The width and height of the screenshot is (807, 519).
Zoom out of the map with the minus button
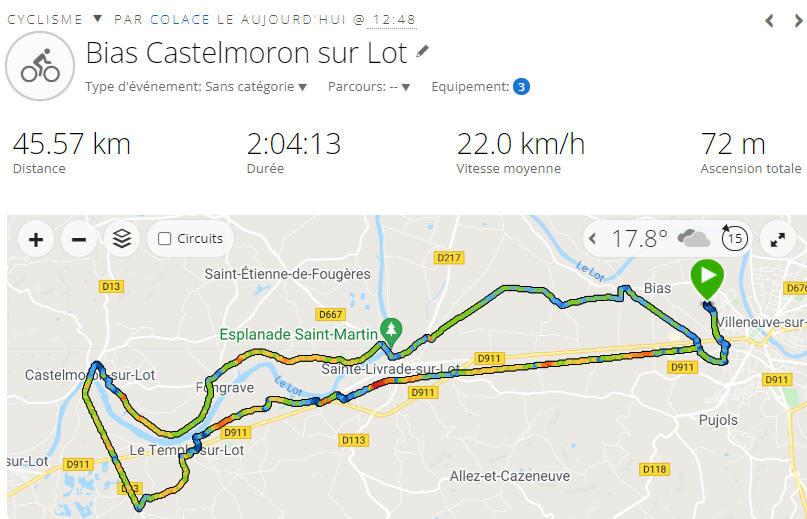(79, 239)
